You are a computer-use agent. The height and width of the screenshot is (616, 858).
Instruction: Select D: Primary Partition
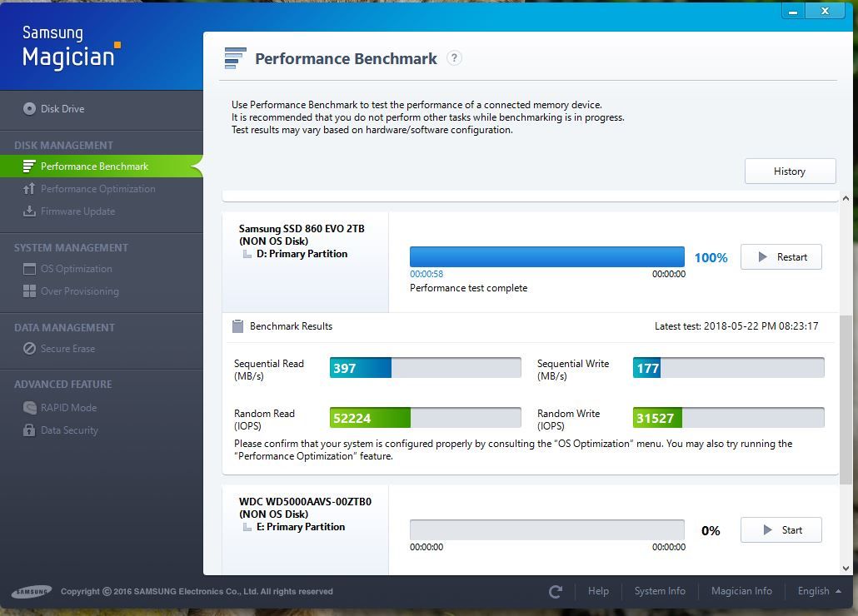(x=302, y=254)
